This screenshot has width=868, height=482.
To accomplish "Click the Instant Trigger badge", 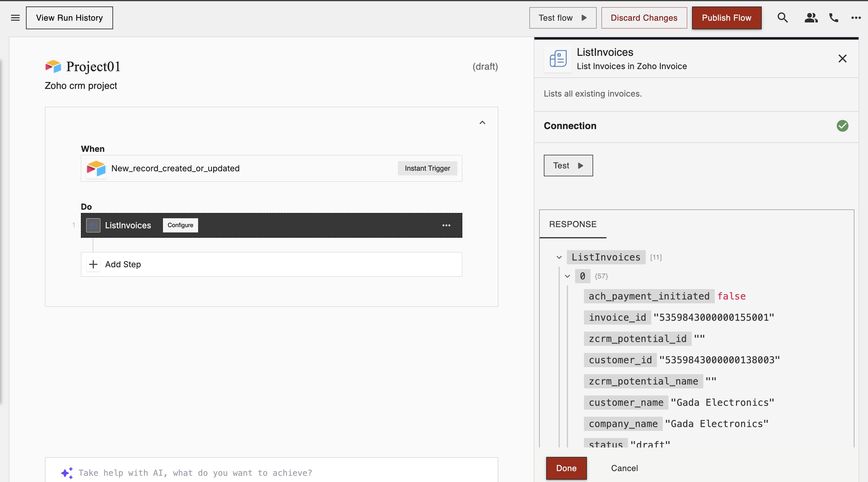I will (427, 168).
